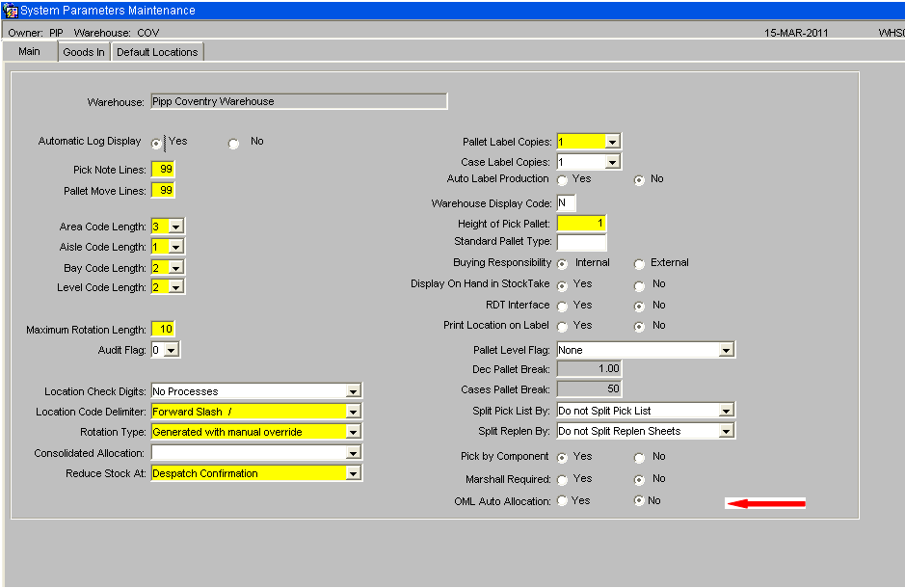This screenshot has width=905, height=588.
Task: Select No for Auto Label Production
Action: [x=639, y=180]
